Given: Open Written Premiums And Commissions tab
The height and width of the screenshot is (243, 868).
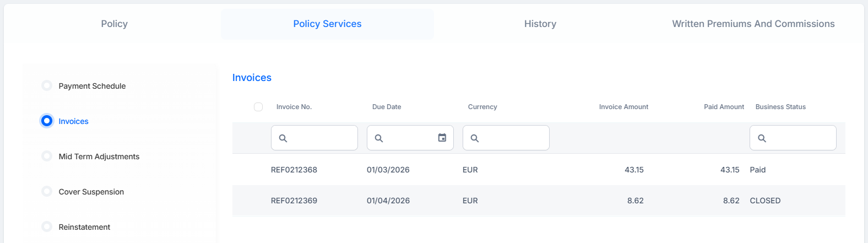Looking at the screenshot, I should coord(753,24).
